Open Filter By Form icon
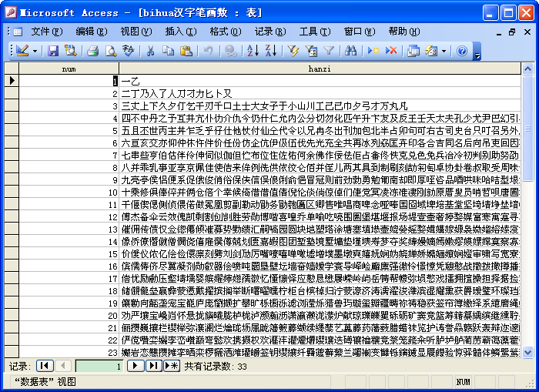Screen dimensions: 539x392 pyautogui.click(x=311, y=51)
